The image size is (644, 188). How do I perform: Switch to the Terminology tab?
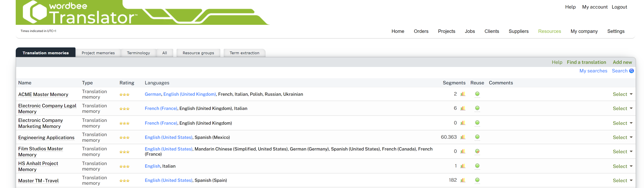(138, 53)
